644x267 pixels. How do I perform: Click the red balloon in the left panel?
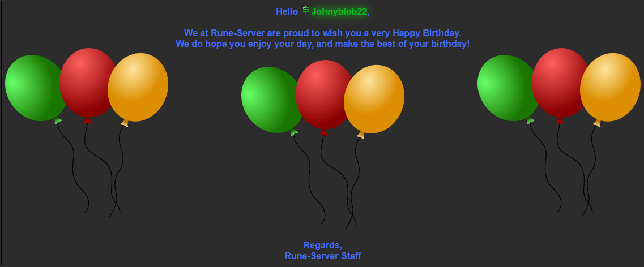(x=88, y=82)
